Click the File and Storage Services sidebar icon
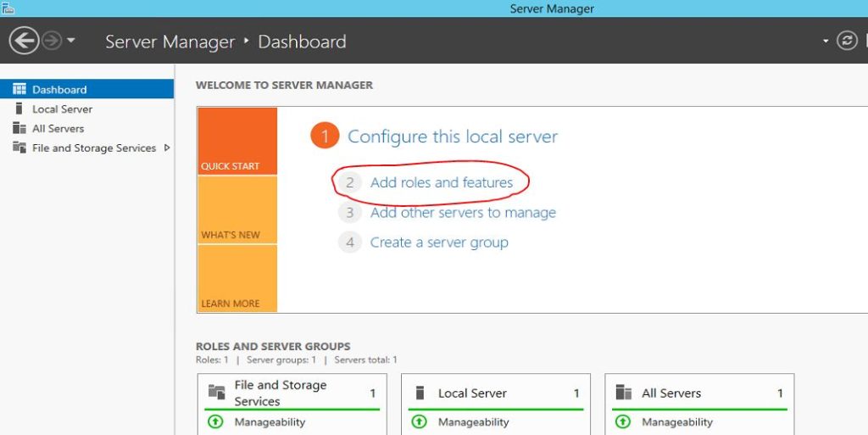This screenshot has width=868, height=435. click(19, 148)
